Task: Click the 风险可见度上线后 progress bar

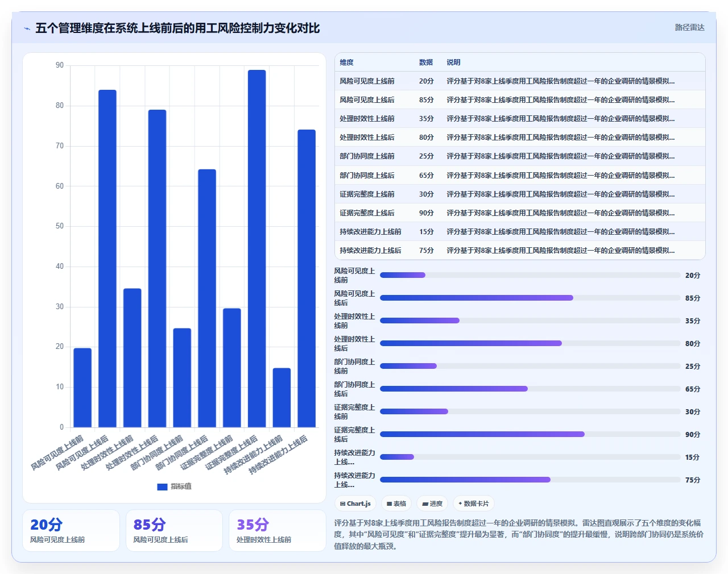Action: [530, 298]
